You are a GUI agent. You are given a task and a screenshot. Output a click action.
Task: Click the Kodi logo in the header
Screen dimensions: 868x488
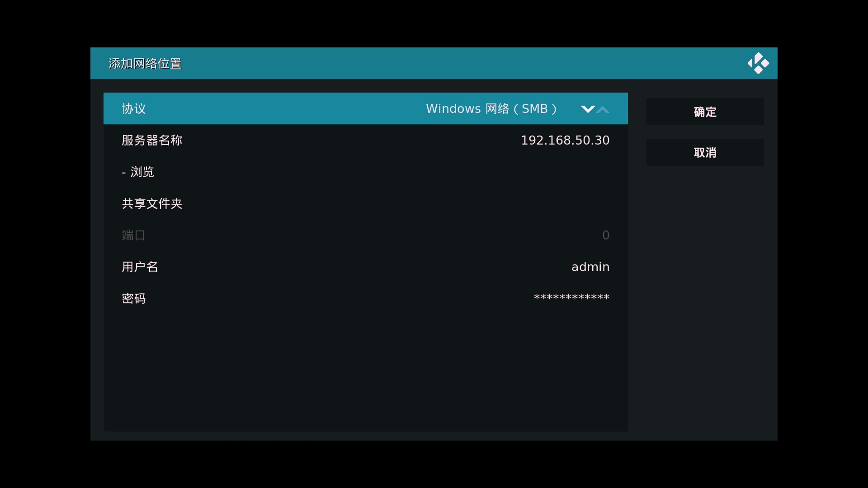758,63
